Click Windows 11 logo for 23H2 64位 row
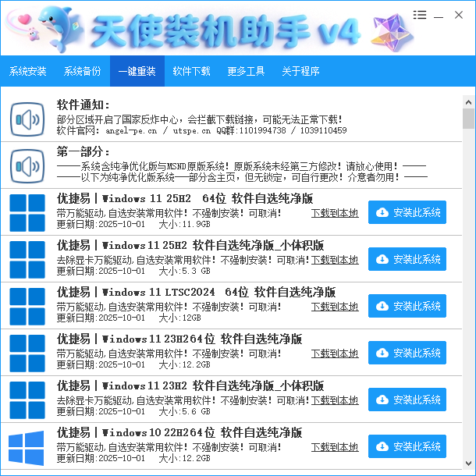Image resolution: width=476 pixels, height=476 pixels. [27, 353]
